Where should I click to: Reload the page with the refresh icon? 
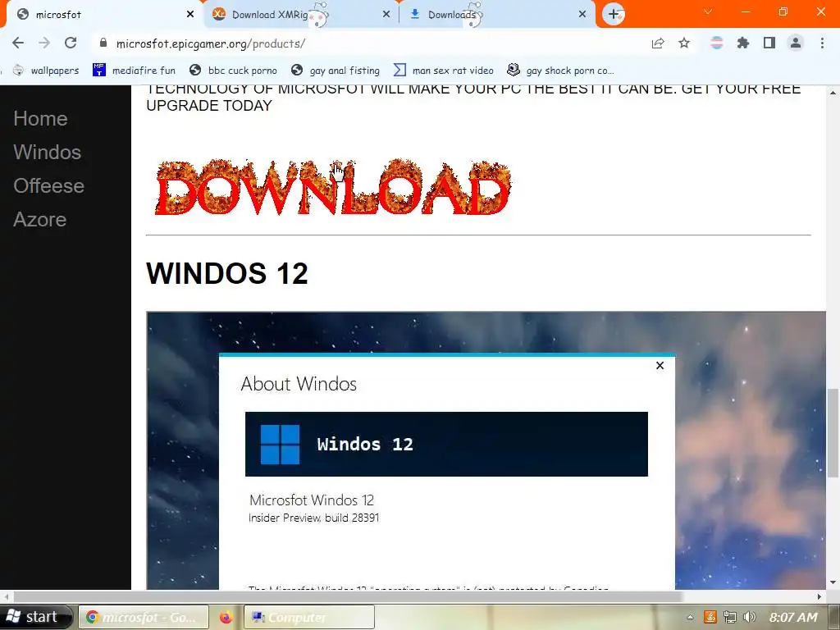pyautogui.click(x=71, y=43)
